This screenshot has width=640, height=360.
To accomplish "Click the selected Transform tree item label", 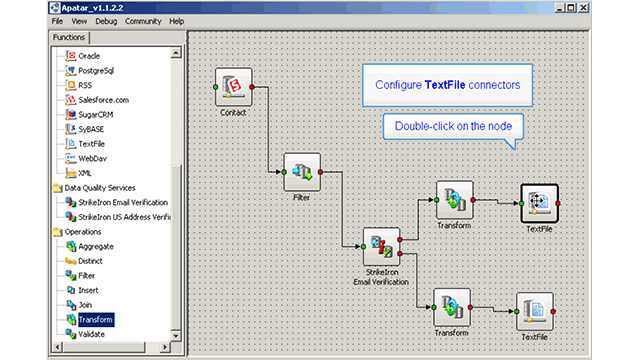I will (96, 320).
